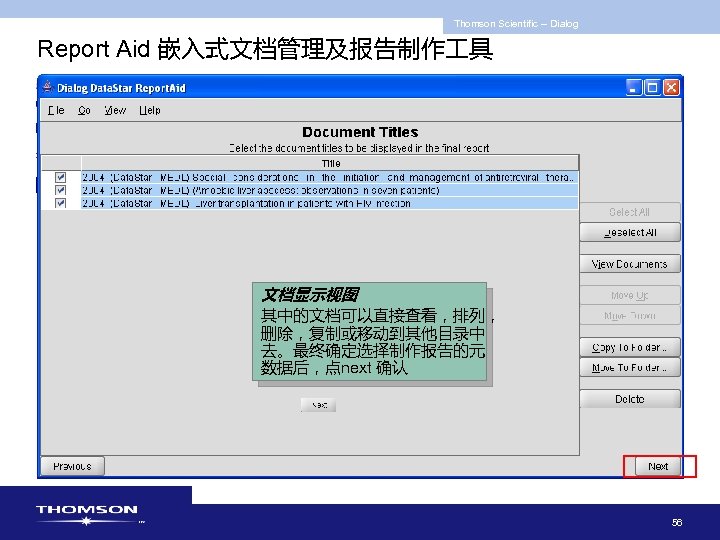Screen dimensions: 720x540
Task: Click the small Next button below the green note
Action: coord(319,405)
